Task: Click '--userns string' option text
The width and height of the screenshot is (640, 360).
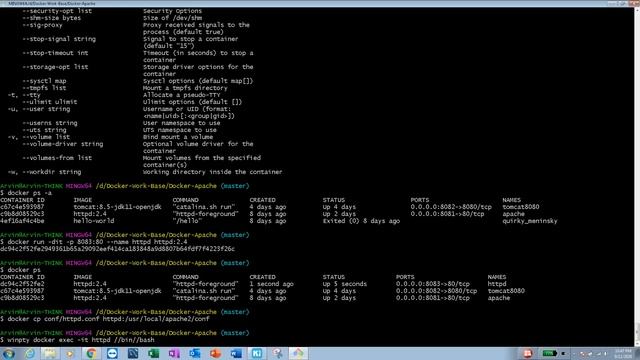Action: coord(50,123)
